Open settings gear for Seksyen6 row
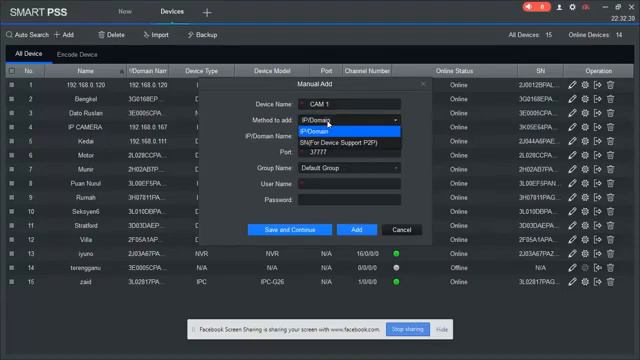The image size is (640, 360). click(585, 212)
